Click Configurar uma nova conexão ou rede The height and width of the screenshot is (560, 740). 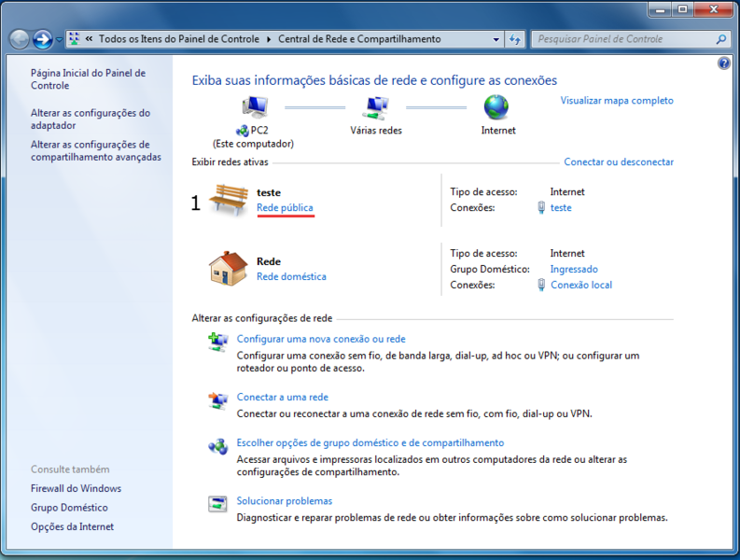pyautogui.click(x=321, y=339)
